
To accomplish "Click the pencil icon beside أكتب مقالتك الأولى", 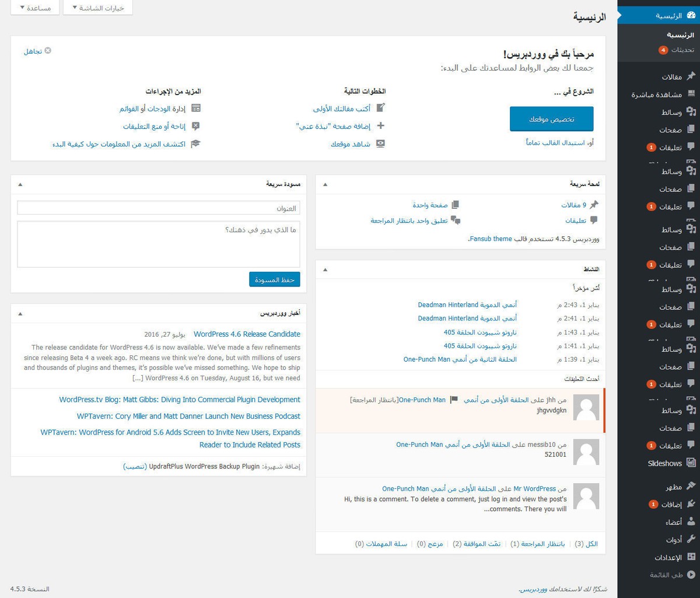I will (381, 108).
